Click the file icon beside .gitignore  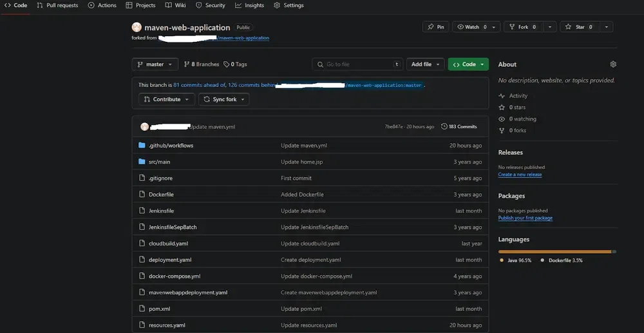tap(142, 178)
